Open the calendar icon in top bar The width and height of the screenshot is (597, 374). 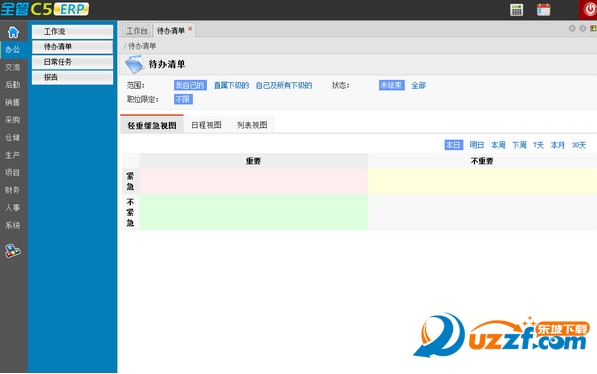543,10
